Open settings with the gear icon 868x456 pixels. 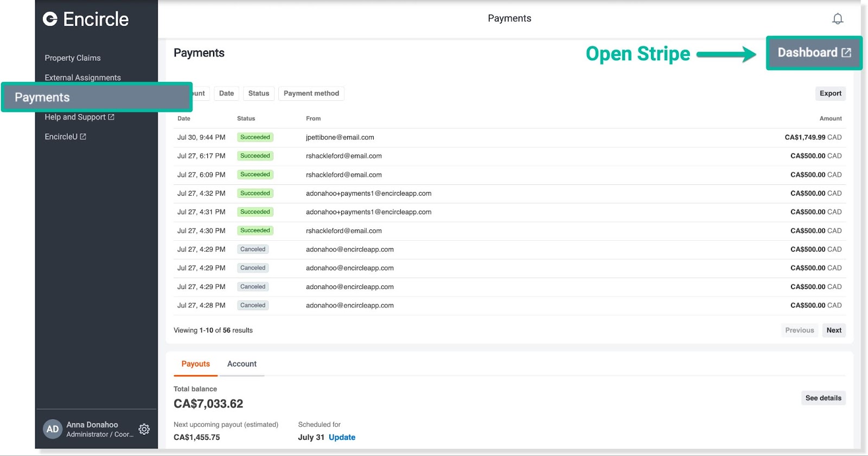pos(144,429)
